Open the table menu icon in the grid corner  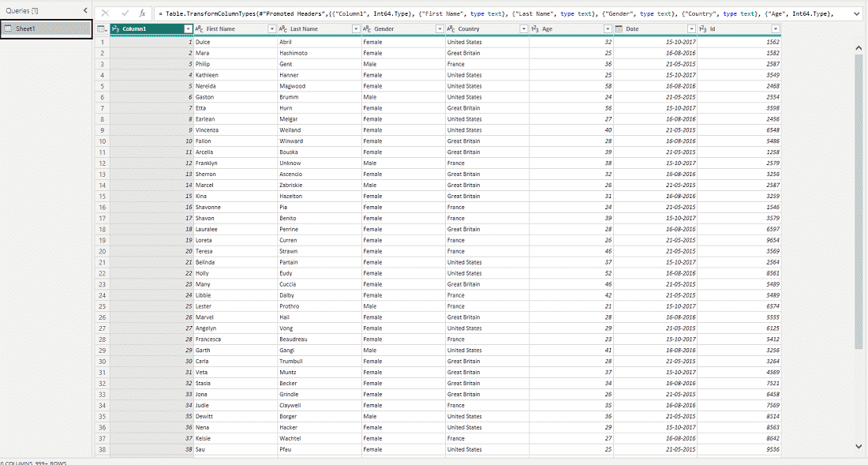pos(102,28)
